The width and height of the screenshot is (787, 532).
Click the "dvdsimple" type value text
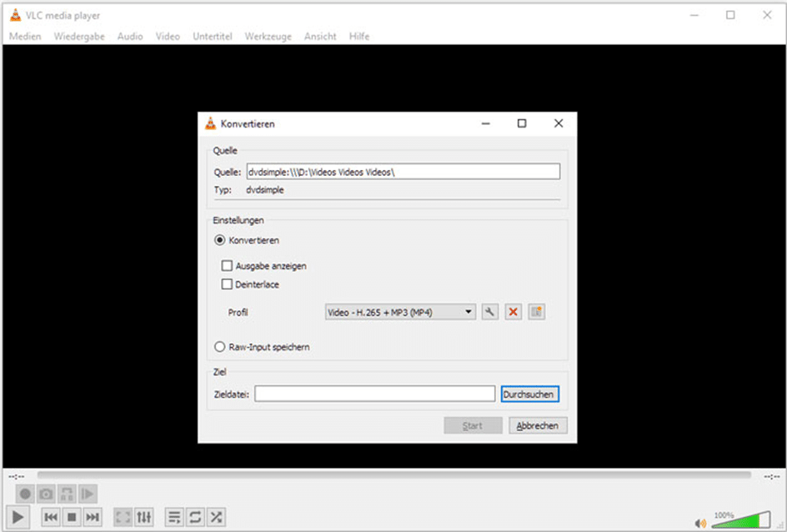tap(265, 190)
